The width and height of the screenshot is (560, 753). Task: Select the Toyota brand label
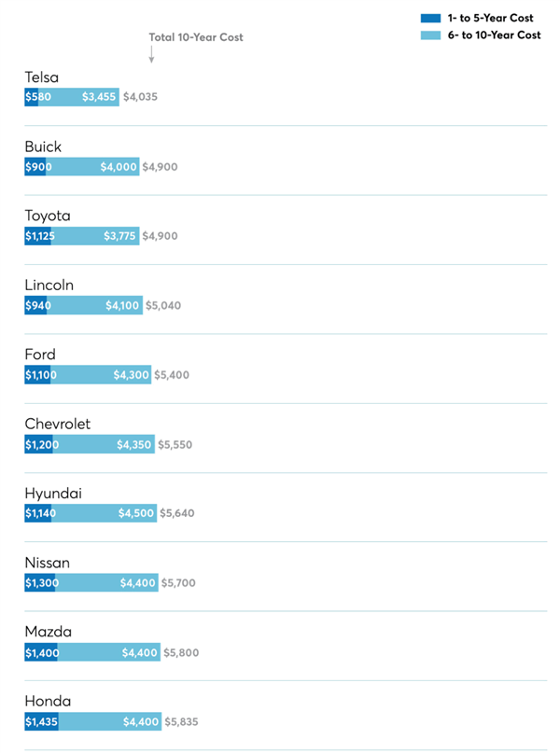(48, 216)
